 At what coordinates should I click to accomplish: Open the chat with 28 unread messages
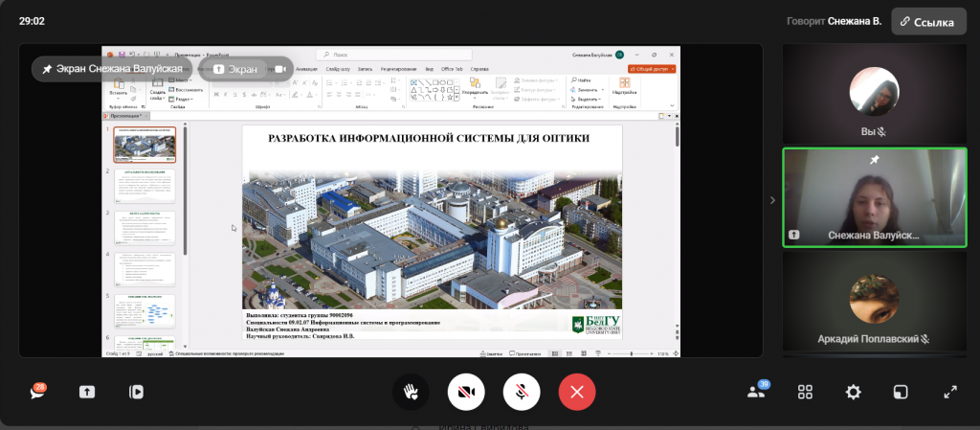[38, 392]
